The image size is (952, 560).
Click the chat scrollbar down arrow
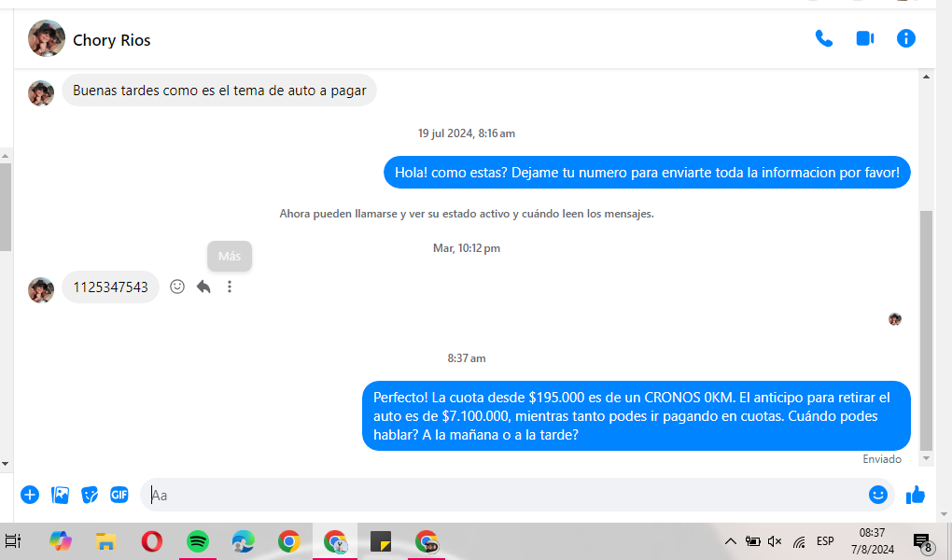tap(927, 458)
